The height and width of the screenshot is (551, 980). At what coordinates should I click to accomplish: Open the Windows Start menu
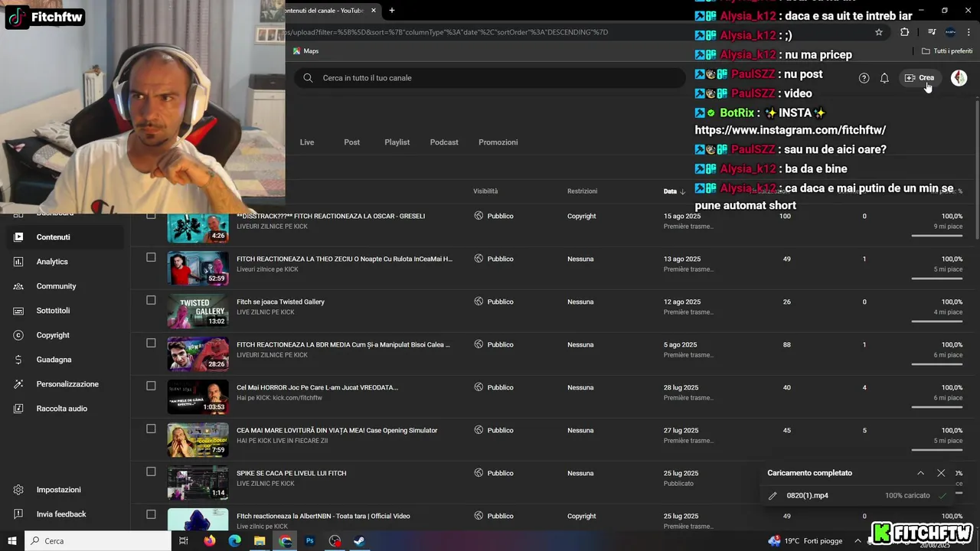click(12, 541)
